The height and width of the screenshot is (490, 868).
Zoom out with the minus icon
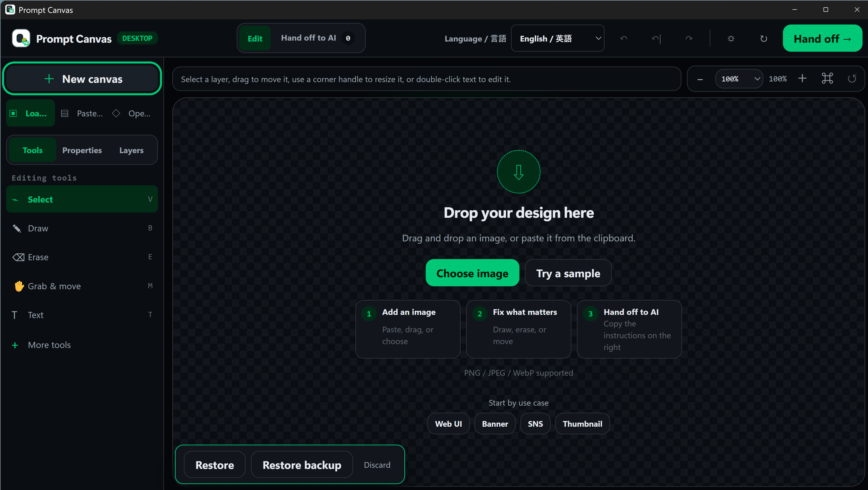[x=700, y=79]
